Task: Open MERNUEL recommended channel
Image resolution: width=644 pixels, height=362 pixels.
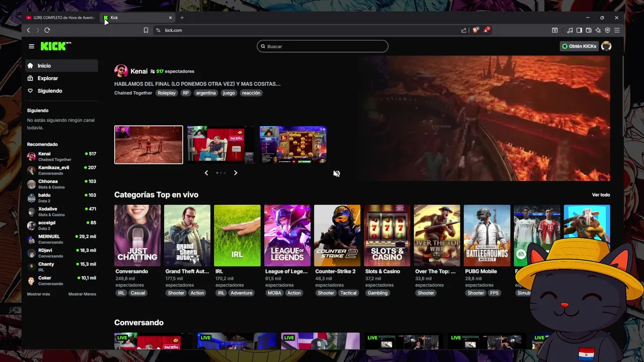Action: click(x=61, y=239)
